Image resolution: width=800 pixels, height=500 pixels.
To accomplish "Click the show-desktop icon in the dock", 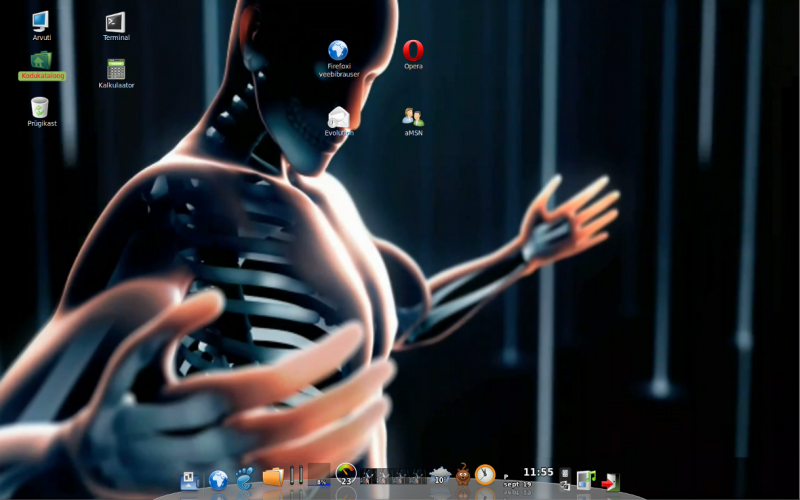I will 189,480.
